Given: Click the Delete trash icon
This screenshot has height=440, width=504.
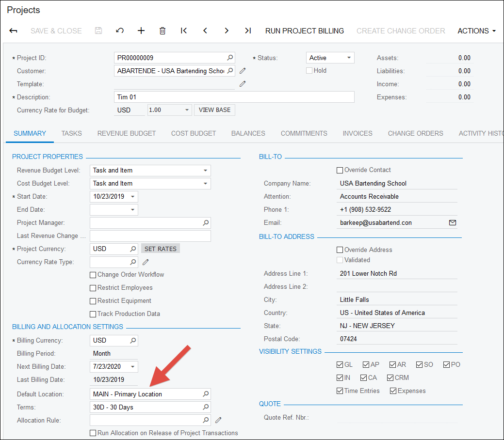Looking at the screenshot, I should point(162,31).
